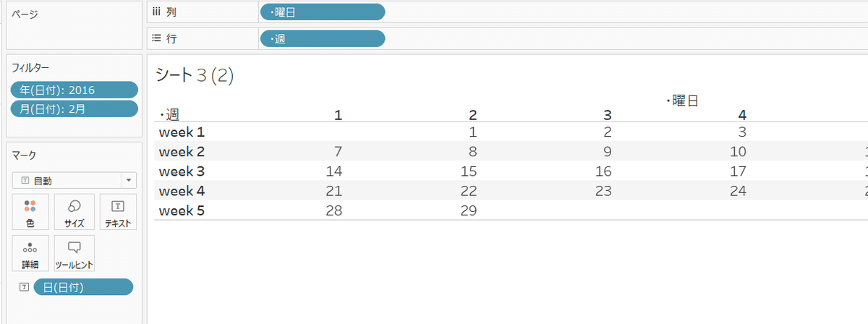Click the rows (行) shelf icon
The image size is (868, 324).
[156, 38]
